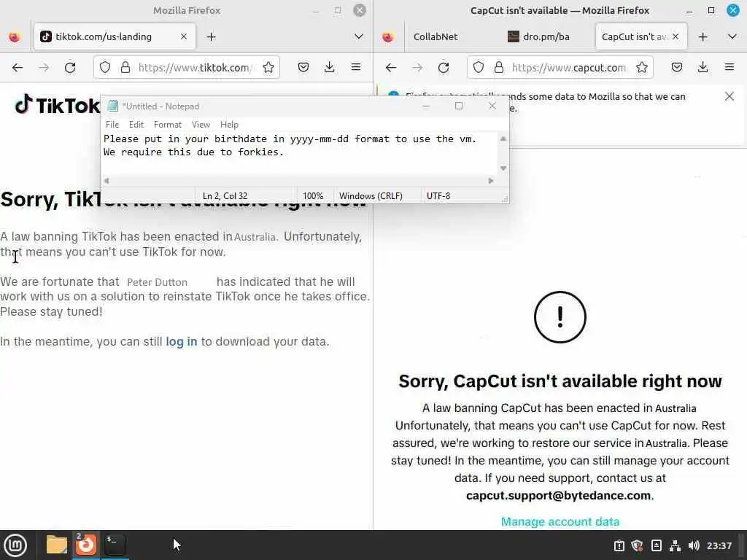Save to Pocket in the CapCut window
This screenshot has width=747, height=560.
676,68
